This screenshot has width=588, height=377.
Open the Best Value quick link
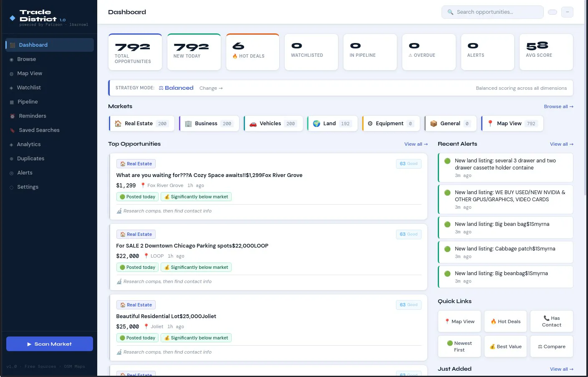coord(505,347)
